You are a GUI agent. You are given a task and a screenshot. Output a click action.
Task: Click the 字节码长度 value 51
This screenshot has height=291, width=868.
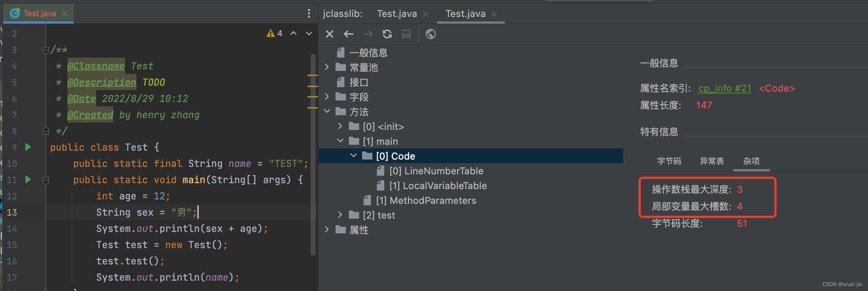[x=742, y=223]
